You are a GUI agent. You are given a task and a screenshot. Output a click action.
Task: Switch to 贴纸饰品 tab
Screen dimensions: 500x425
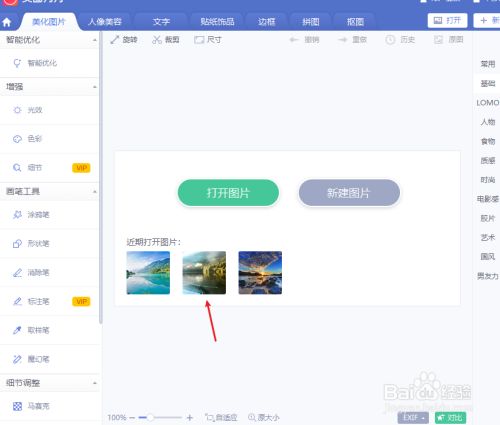coord(217,22)
